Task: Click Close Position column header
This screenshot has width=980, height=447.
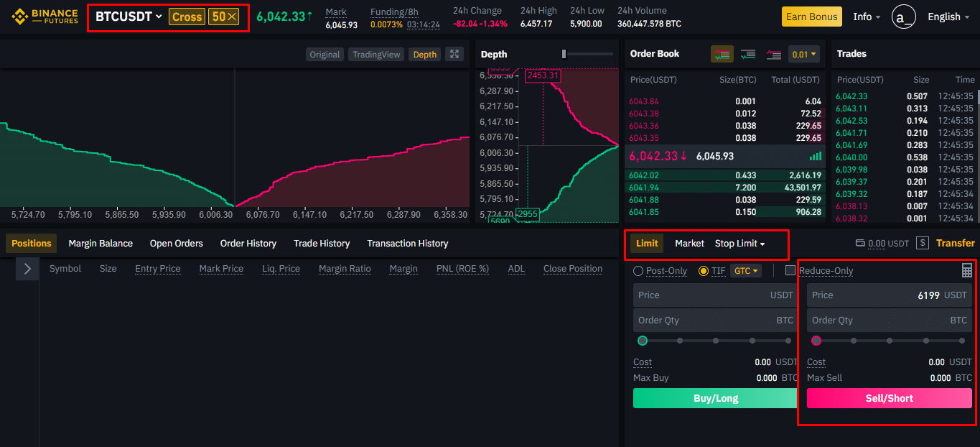Action: (x=573, y=269)
